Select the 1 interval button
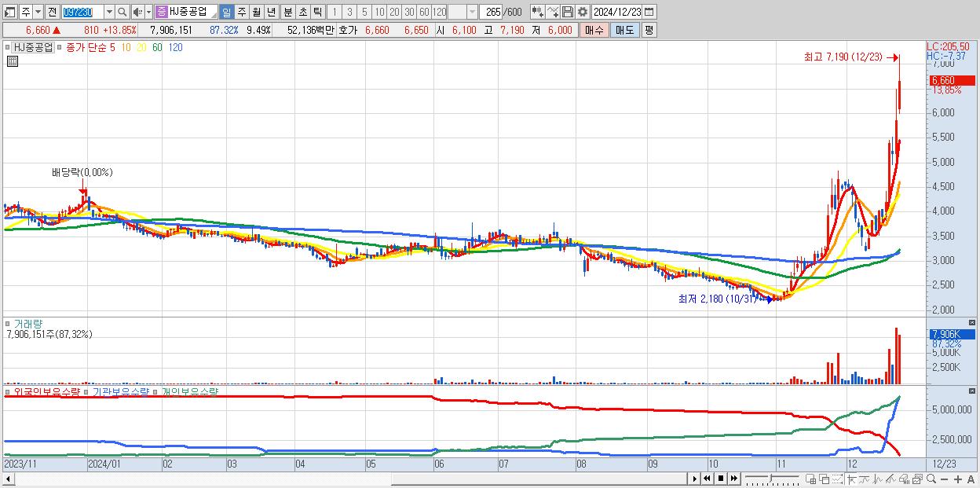 334,12
